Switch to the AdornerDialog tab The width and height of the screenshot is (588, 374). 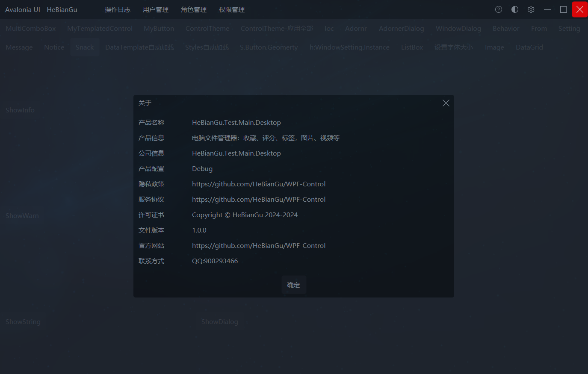[x=402, y=29]
